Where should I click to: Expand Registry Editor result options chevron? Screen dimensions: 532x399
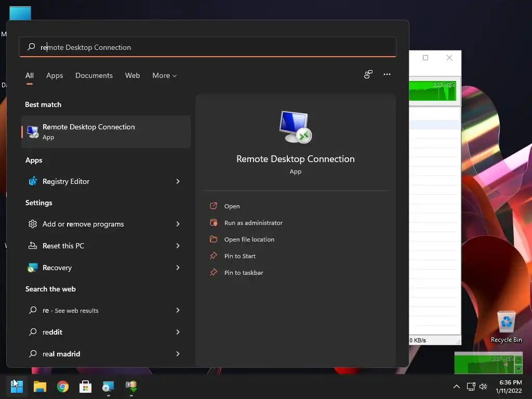coord(178,181)
